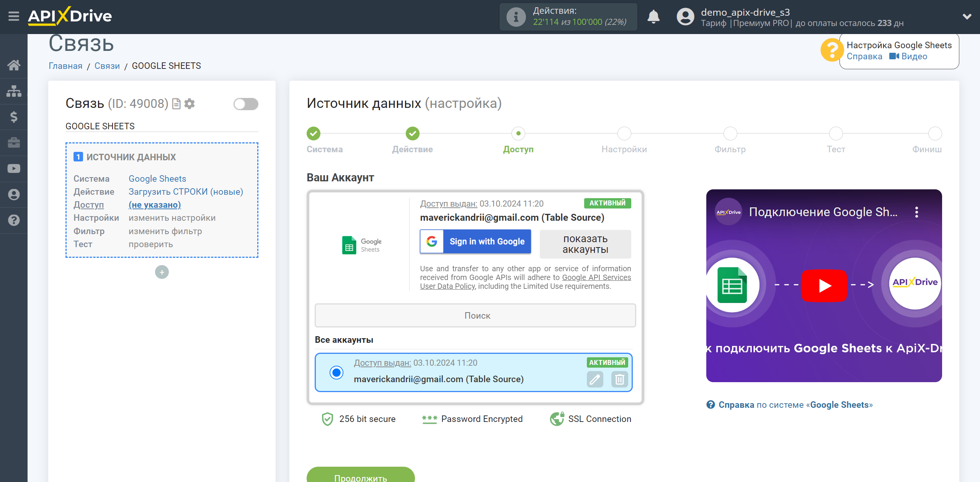Viewport: 980px width, 482px height.
Task: Click the 256 bit secure shield icon
Action: (327, 419)
